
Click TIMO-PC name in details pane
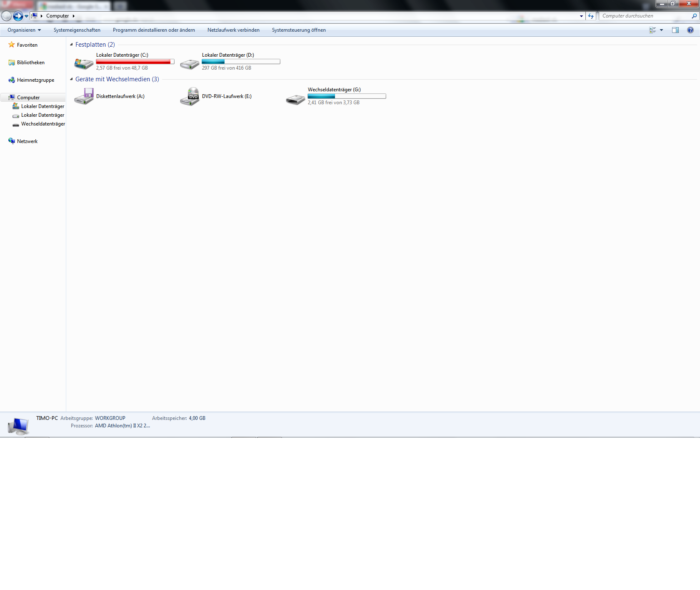point(47,418)
